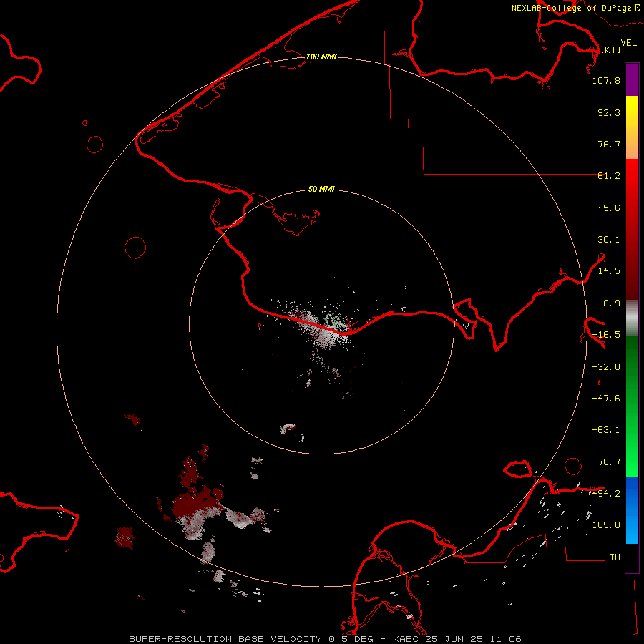The image size is (644, 644).
Task: Click the VEL product label
Action: (x=628, y=43)
